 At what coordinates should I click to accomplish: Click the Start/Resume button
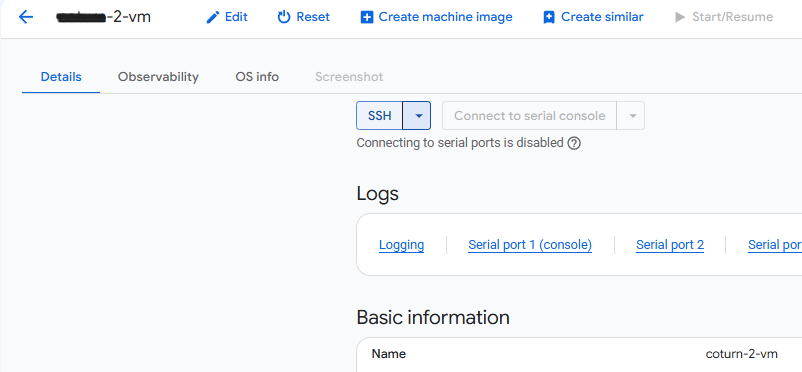coord(724,17)
